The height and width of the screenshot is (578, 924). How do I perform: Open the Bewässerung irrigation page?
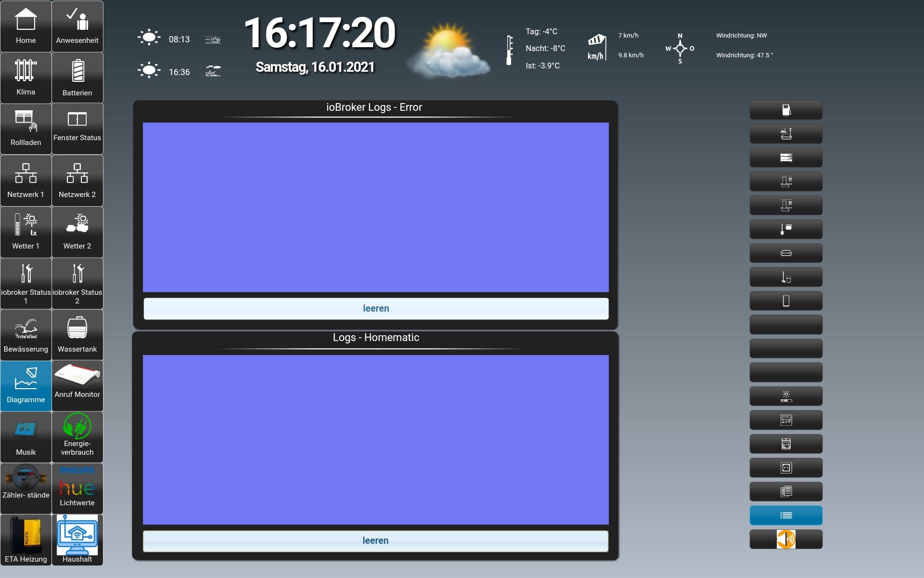(26, 335)
